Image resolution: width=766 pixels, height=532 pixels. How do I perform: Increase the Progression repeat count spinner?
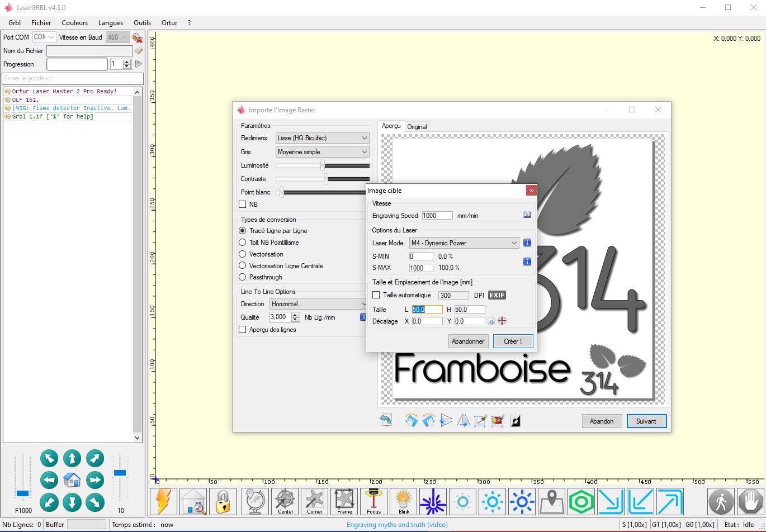click(x=126, y=62)
